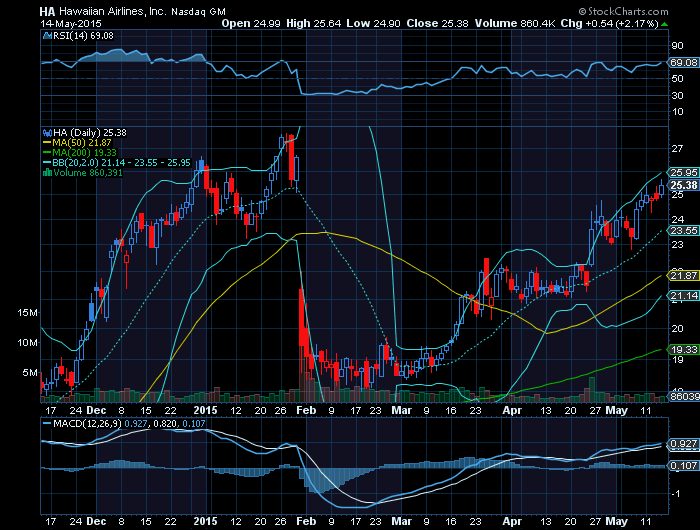700x530 pixels.
Task: Click the 10M volume axis label
Action: coord(27,342)
